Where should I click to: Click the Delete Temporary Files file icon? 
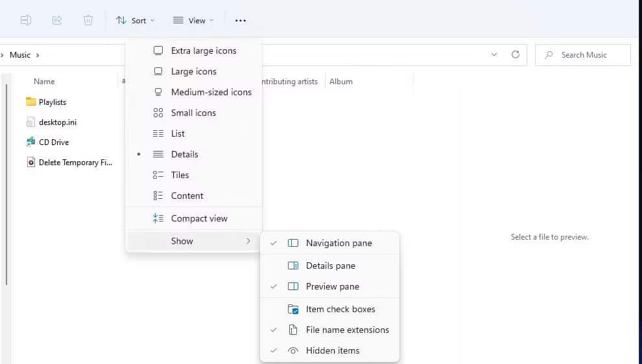[x=30, y=163]
